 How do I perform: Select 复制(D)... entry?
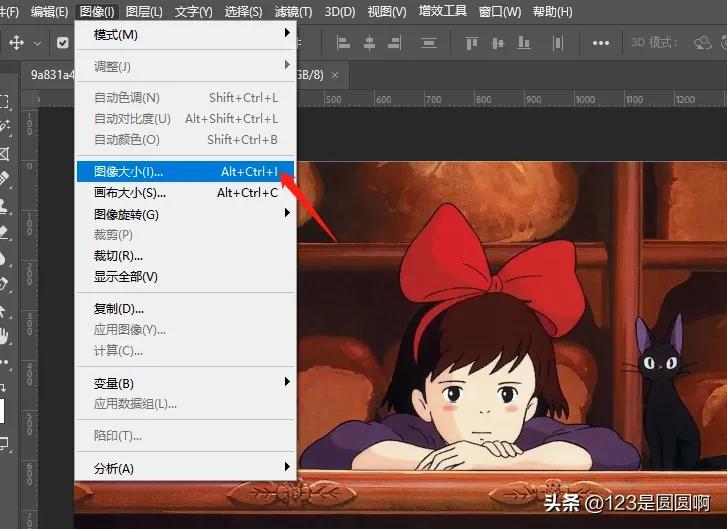185,308
